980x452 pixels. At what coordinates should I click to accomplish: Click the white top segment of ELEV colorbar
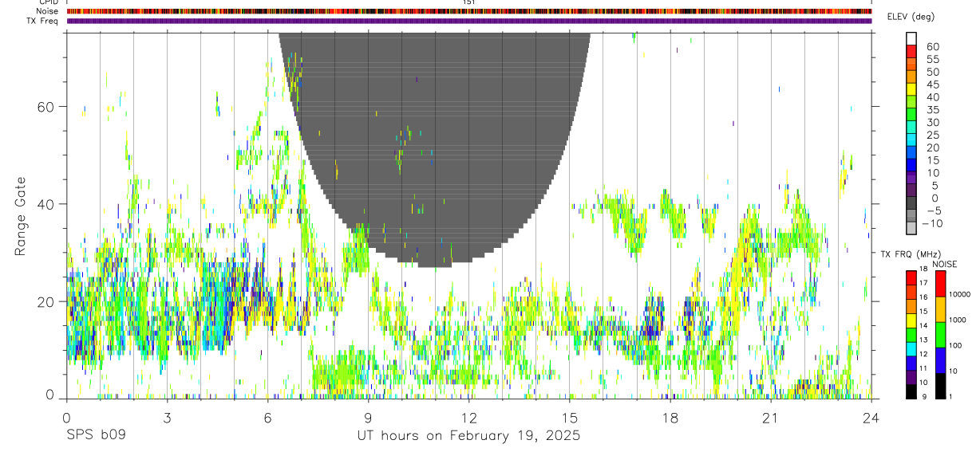point(911,38)
